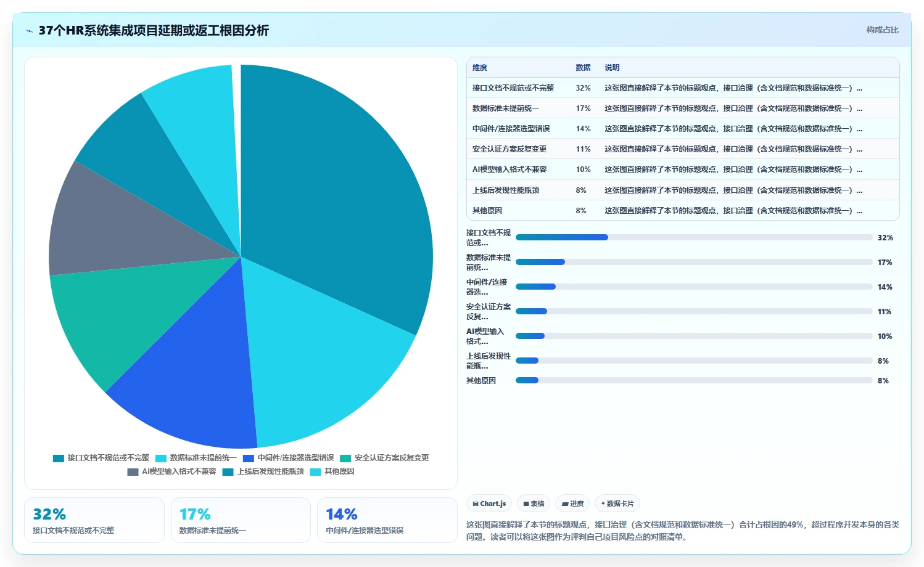Click the 17% value in the table
The width and height of the screenshot is (924, 567).
point(583,108)
